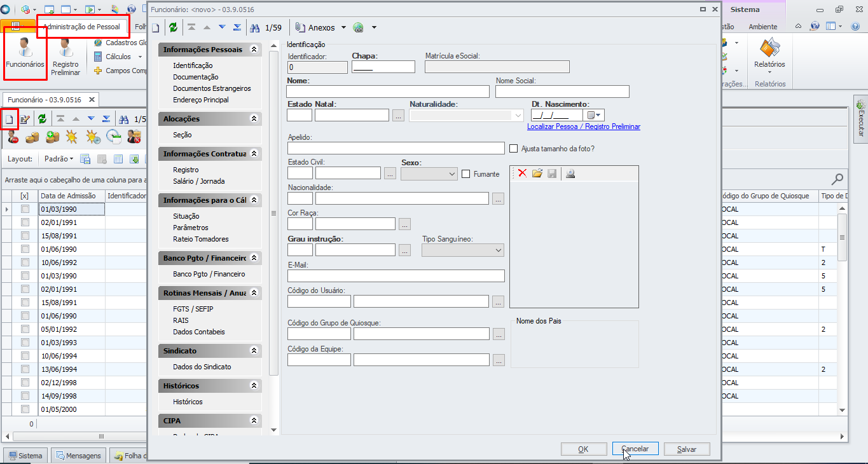Collapse the Históricos section header
The width and height of the screenshot is (868, 464).
click(x=254, y=386)
